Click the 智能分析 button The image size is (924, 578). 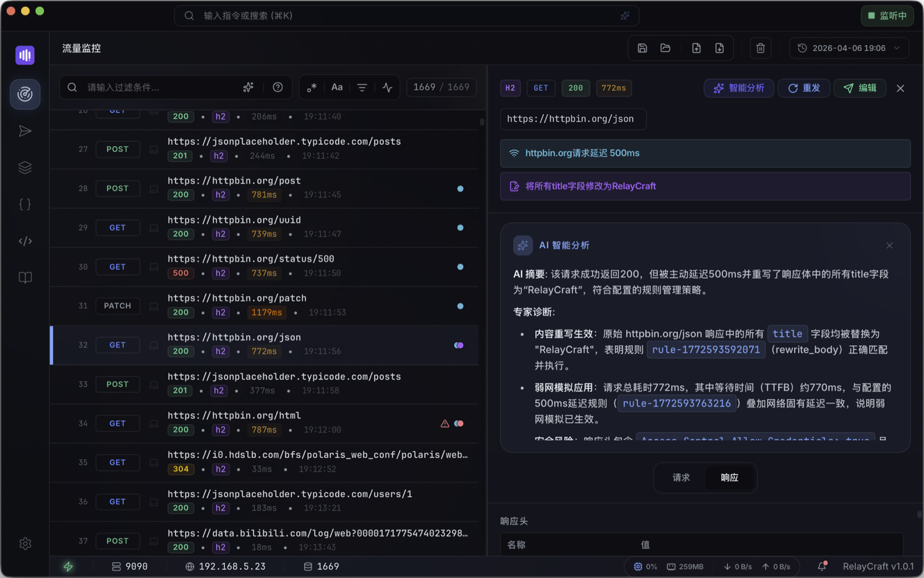[739, 88]
